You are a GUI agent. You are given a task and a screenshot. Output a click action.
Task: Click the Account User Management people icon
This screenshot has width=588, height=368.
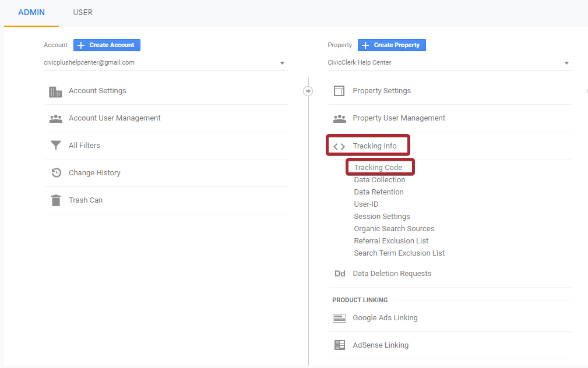point(56,118)
